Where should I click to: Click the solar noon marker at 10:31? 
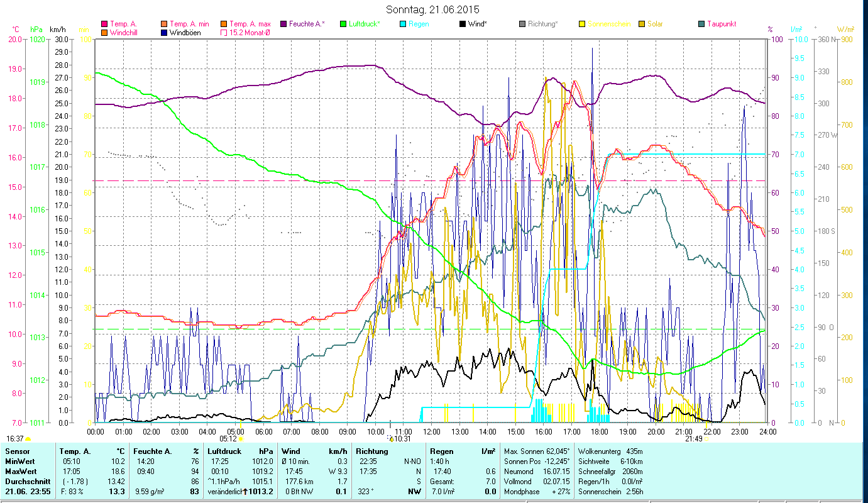(392, 439)
